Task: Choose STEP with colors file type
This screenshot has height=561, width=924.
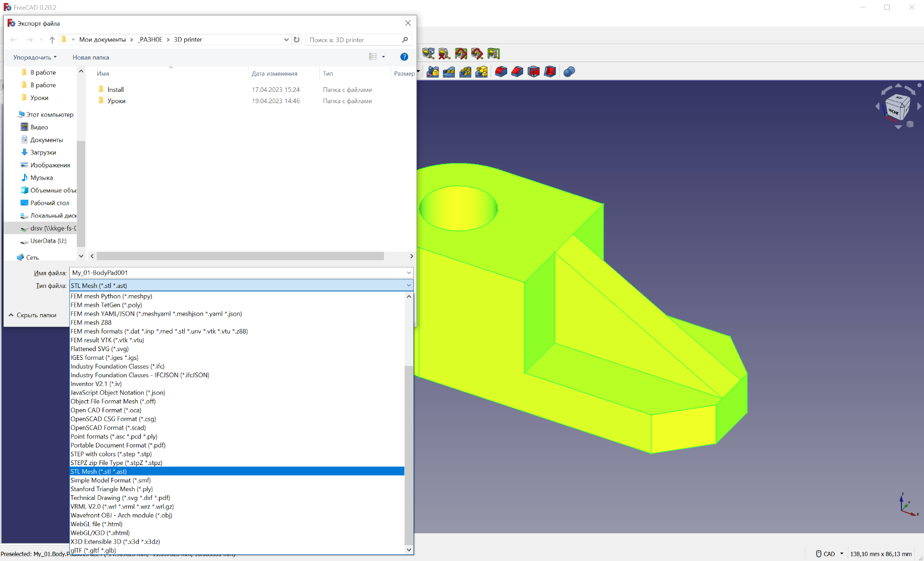Action: (111, 454)
